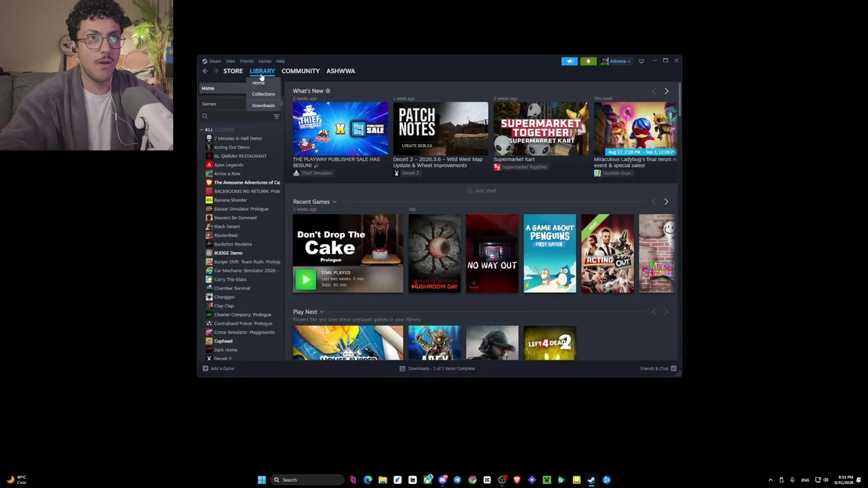Show hidden system tray icons chevron
This screenshot has width=868, height=488.
tap(770, 480)
